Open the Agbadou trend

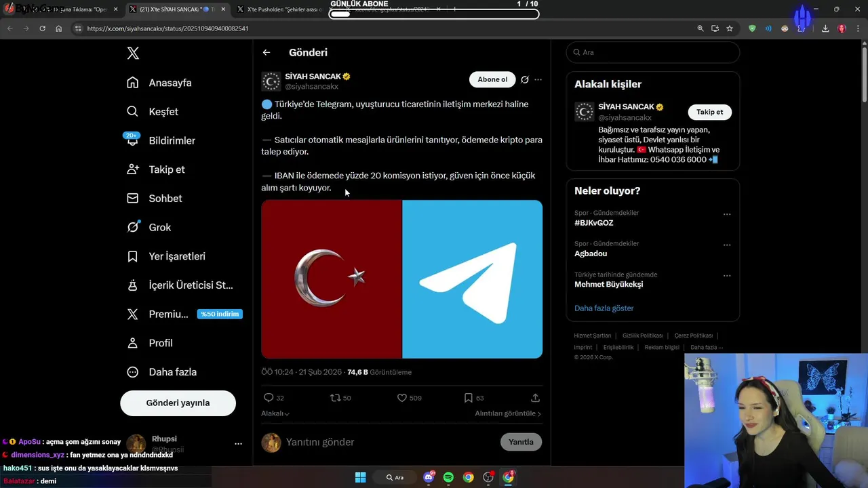pyautogui.click(x=591, y=253)
